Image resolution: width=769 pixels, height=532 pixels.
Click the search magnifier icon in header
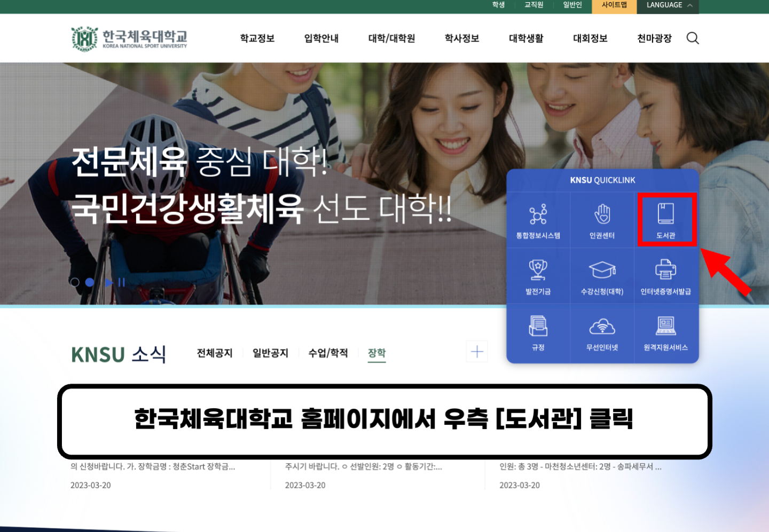tap(693, 38)
